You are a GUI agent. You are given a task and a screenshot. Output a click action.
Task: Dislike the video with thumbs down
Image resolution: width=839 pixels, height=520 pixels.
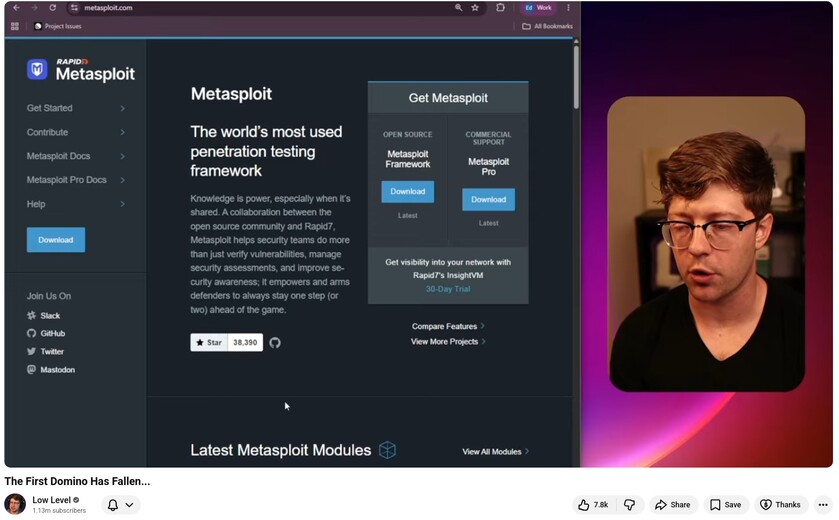coord(630,505)
